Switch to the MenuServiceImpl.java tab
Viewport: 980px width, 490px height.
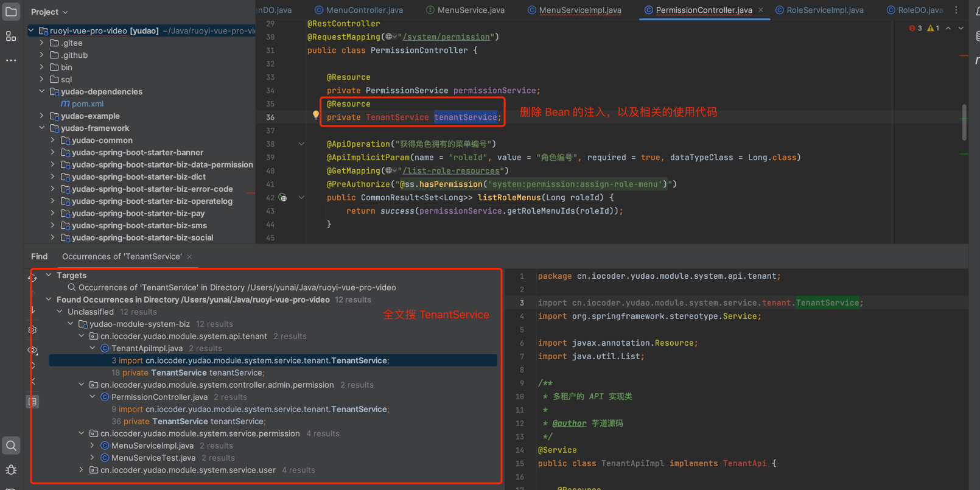tap(579, 10)
